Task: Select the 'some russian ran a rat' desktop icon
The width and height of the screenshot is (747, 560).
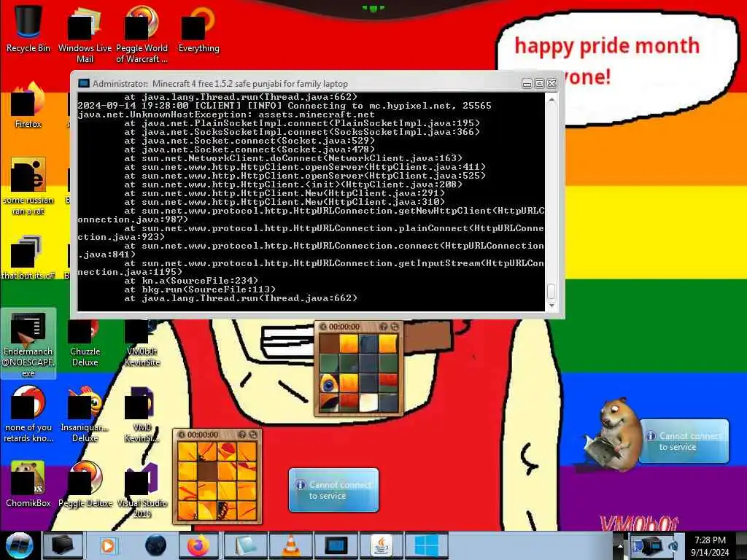Action: tap(28, 187)
